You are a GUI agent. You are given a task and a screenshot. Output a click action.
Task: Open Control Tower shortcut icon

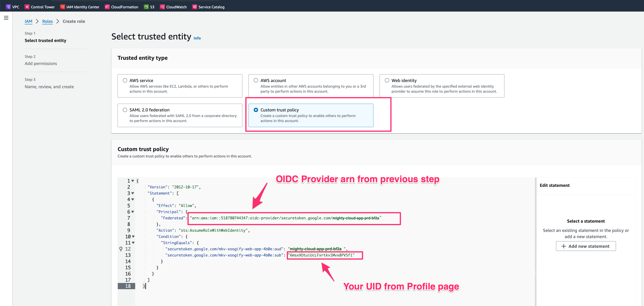tap(27, 7)
